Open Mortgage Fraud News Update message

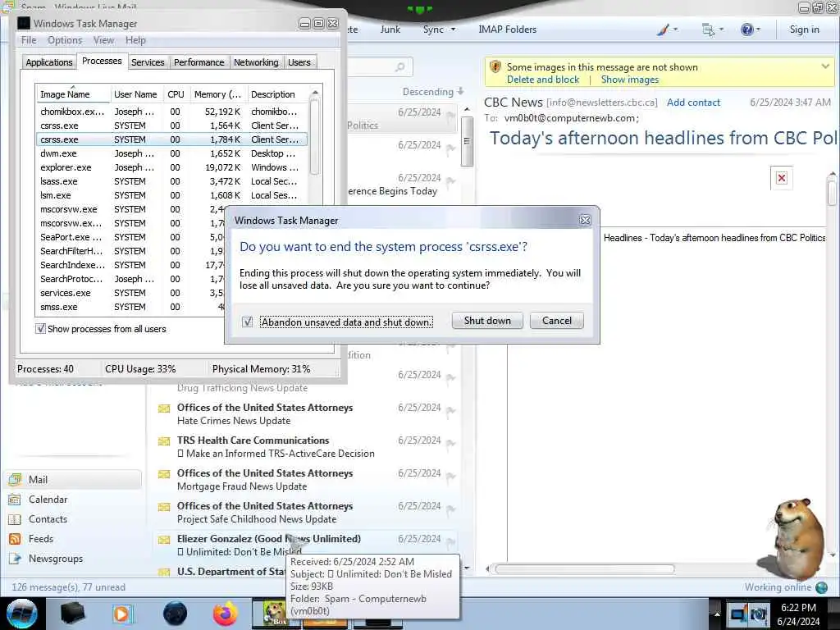pyautogui.click(x=305, y=479)
